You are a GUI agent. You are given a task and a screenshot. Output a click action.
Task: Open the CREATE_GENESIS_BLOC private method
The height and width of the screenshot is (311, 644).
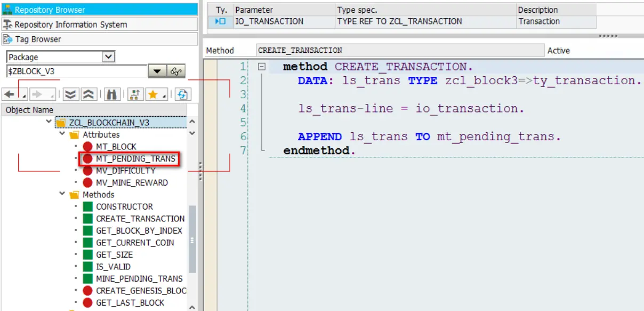point(141,291)
